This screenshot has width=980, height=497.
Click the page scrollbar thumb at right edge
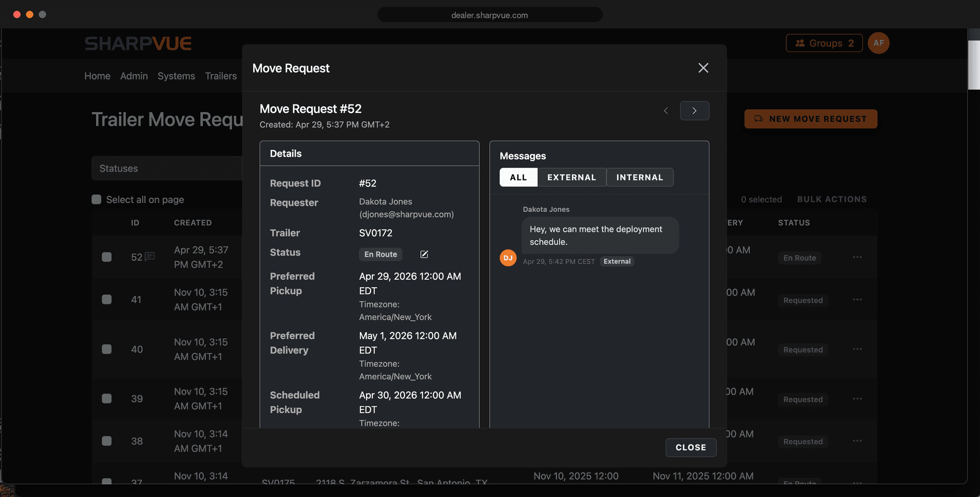tap(974, 65)
